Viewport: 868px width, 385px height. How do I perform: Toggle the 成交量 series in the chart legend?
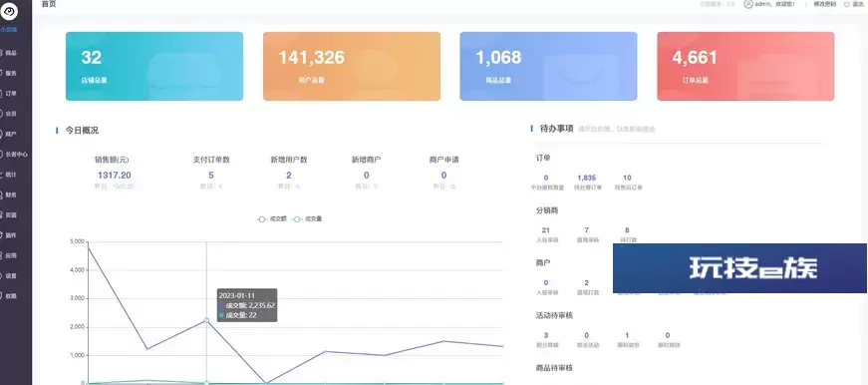[307, 219]
